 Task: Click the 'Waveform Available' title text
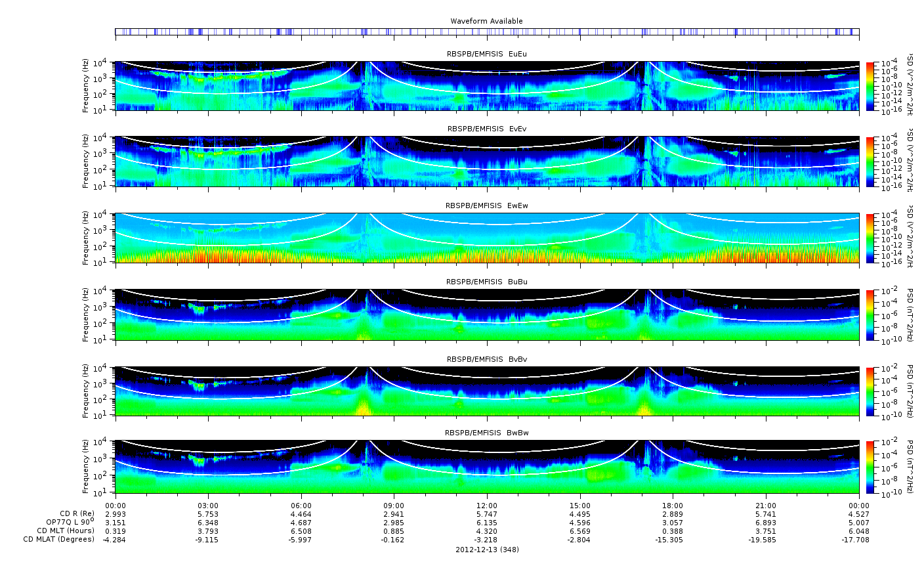(x=486, y=21)
